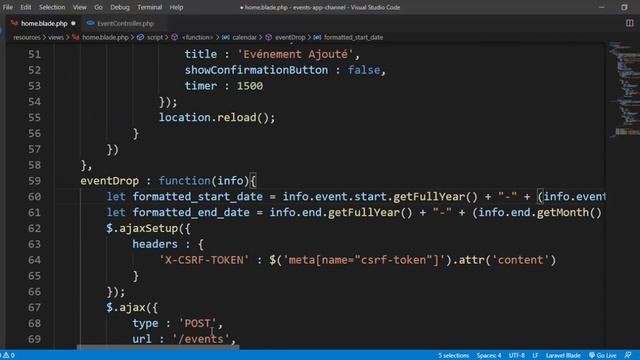
Task: Click the 5 selections status item
Action: 453,356
